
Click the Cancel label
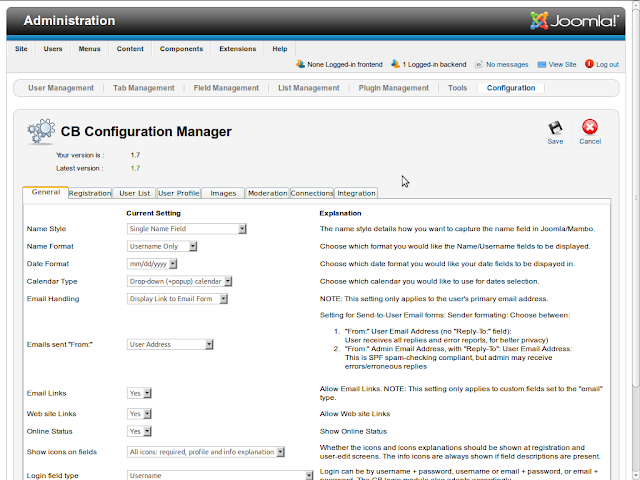pos(590,142)
